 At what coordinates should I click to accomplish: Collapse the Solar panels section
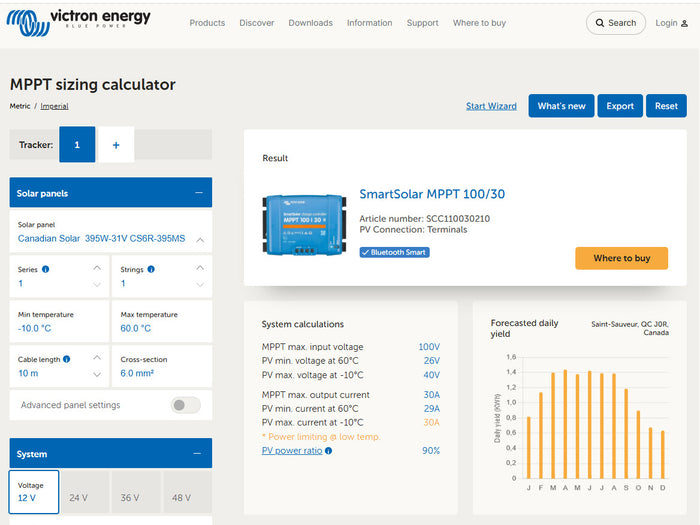coord(198,193)
